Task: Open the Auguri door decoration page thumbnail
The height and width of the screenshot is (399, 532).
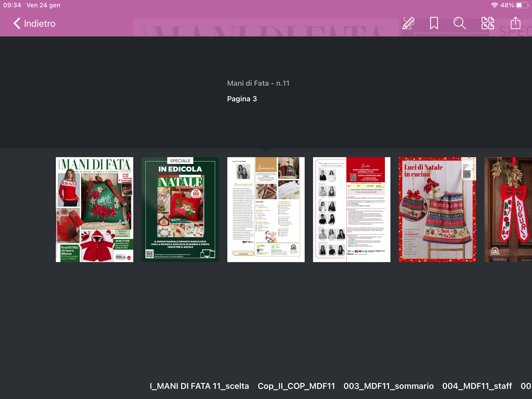Action: (508, 210)
